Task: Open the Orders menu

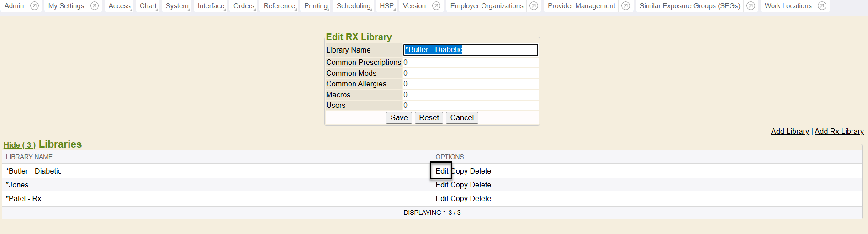Action: 244,6
